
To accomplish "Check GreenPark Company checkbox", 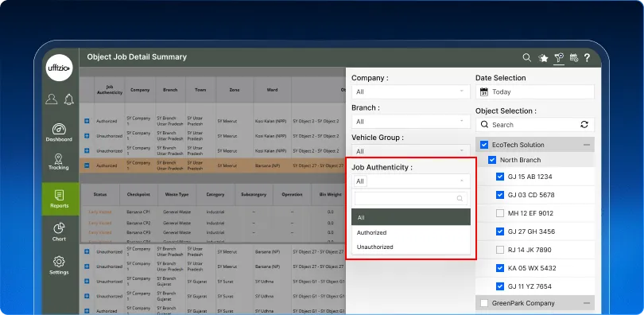I will tap(484, 303).
